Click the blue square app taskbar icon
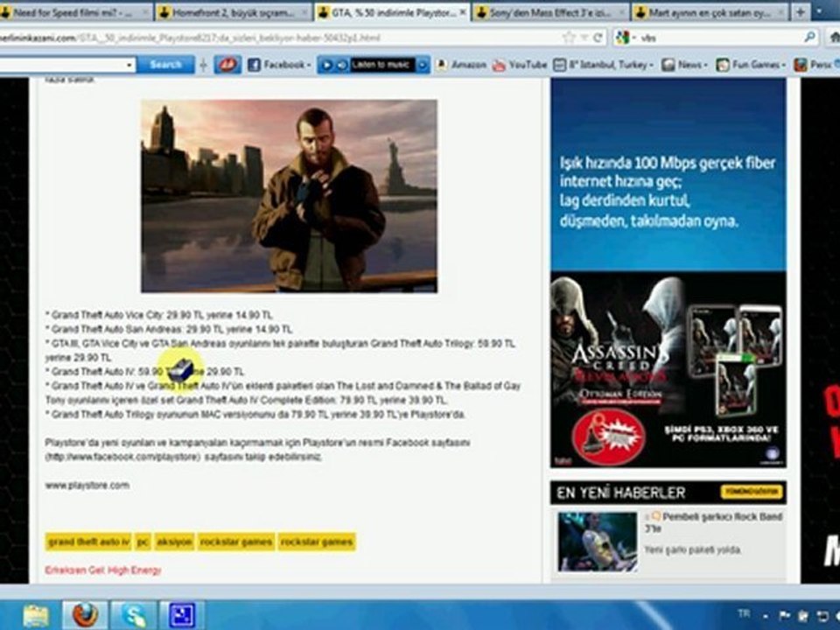Screen dimensions: 840x630 click(182, 615)
